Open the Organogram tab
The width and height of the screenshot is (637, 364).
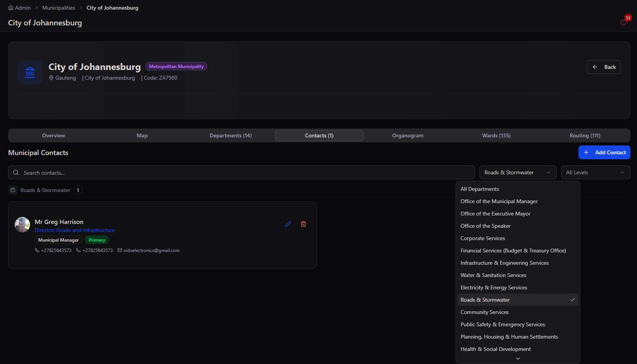pos(408,135)
